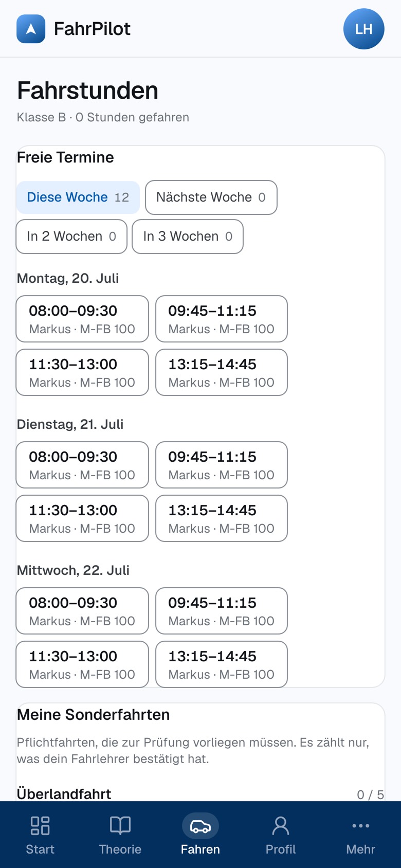Switch to Nächste Woche filter

point(211,197)
